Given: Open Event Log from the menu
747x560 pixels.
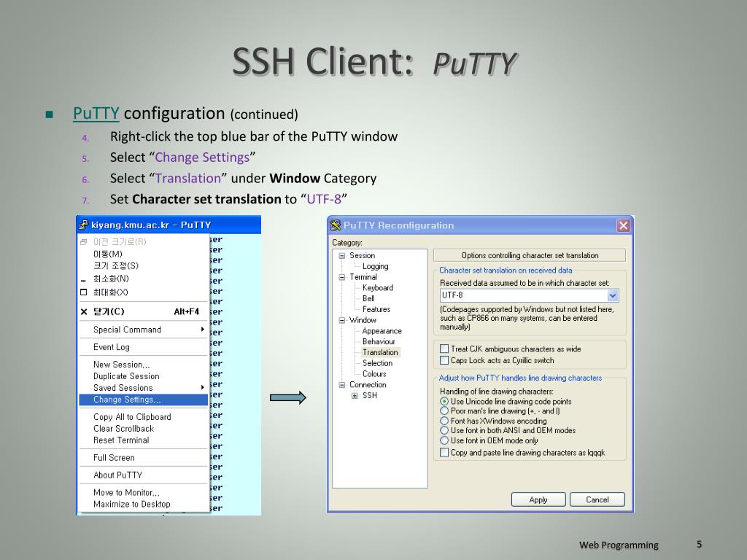Looking at the screenshot, I should click(x=144, y=347).
